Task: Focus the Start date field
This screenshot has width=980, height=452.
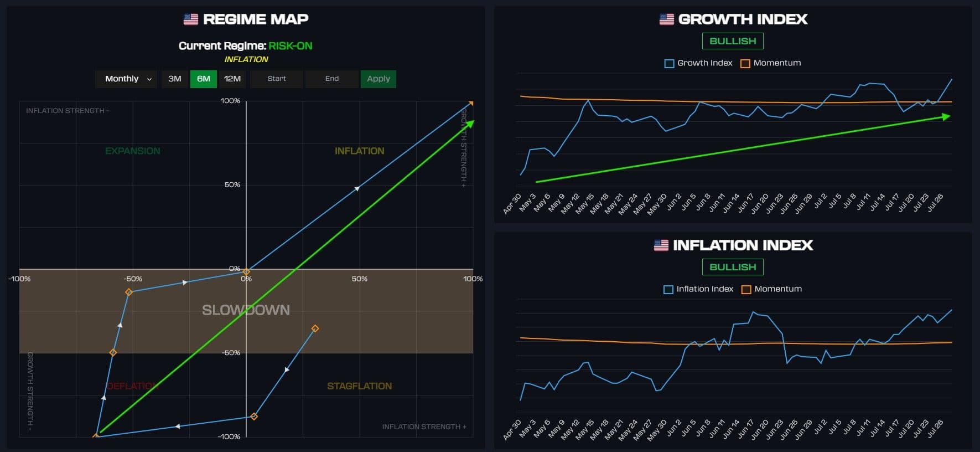Action: (x=277, y=79)
